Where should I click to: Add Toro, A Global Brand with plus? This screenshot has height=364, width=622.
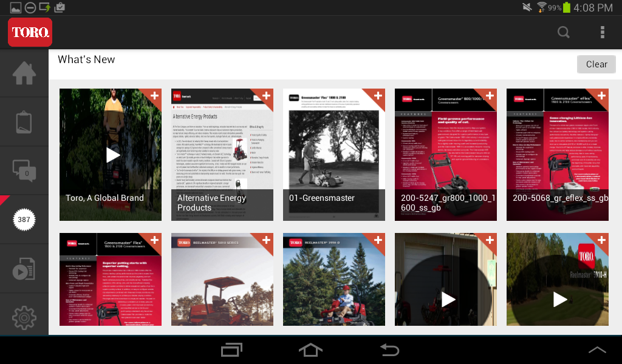click(x=154, y=95)
